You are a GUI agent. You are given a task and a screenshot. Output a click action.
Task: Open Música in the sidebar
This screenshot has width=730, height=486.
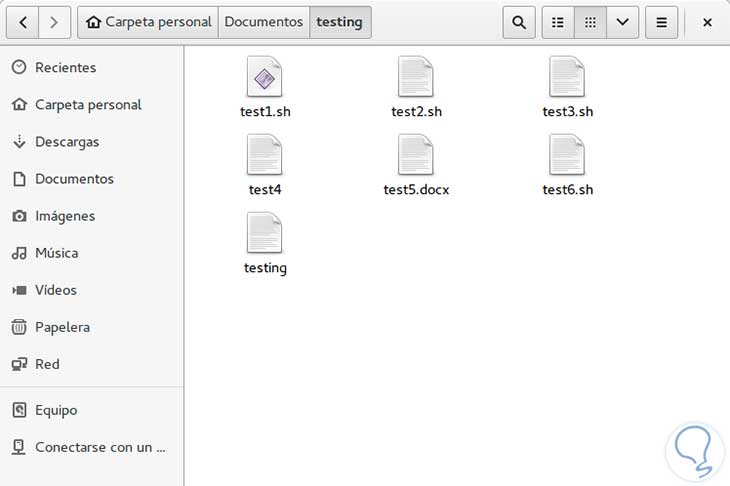(x=92, y=253)
